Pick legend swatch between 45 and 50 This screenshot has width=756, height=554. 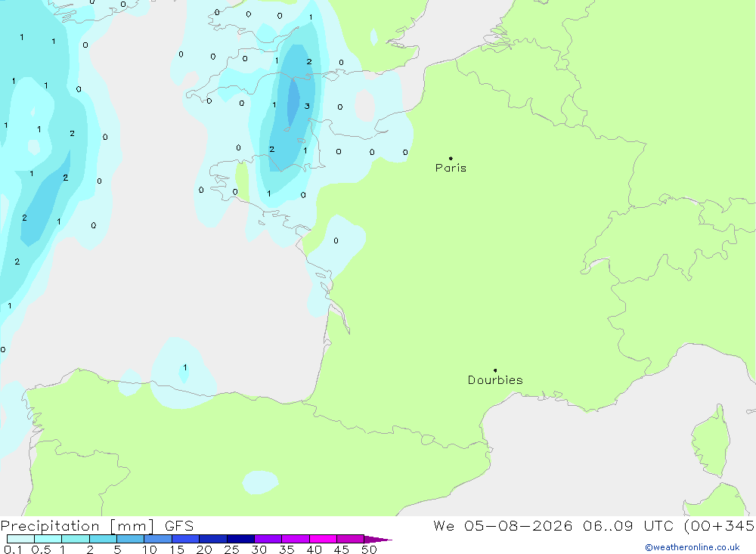[351, 539]
